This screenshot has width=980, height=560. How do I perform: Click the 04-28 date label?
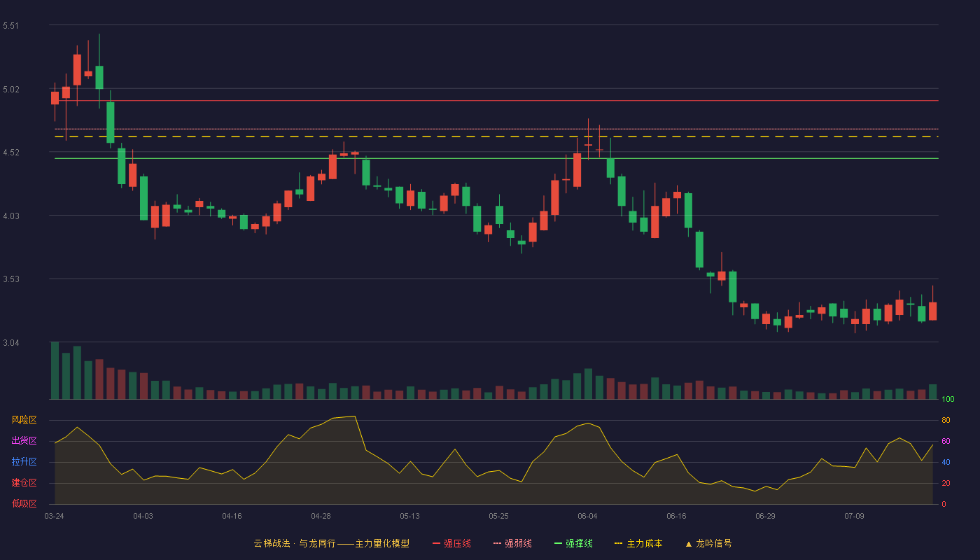coord(321,516)
